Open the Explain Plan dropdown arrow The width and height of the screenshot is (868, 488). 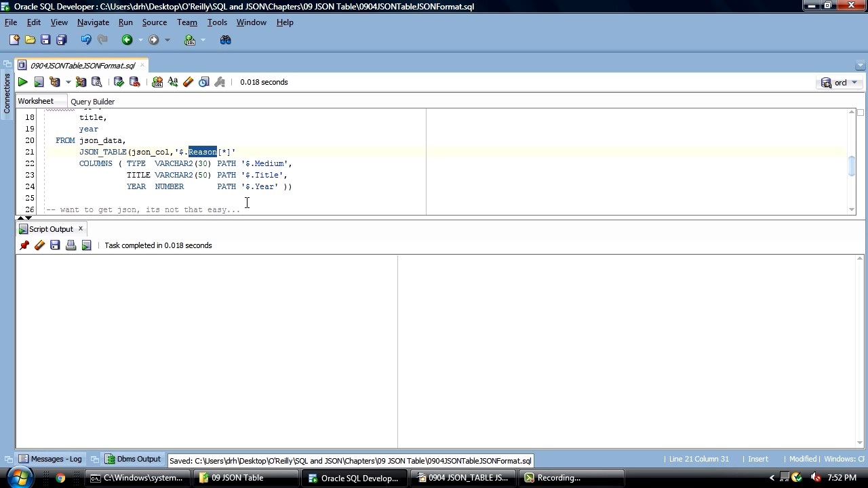[x=68, y=82]
